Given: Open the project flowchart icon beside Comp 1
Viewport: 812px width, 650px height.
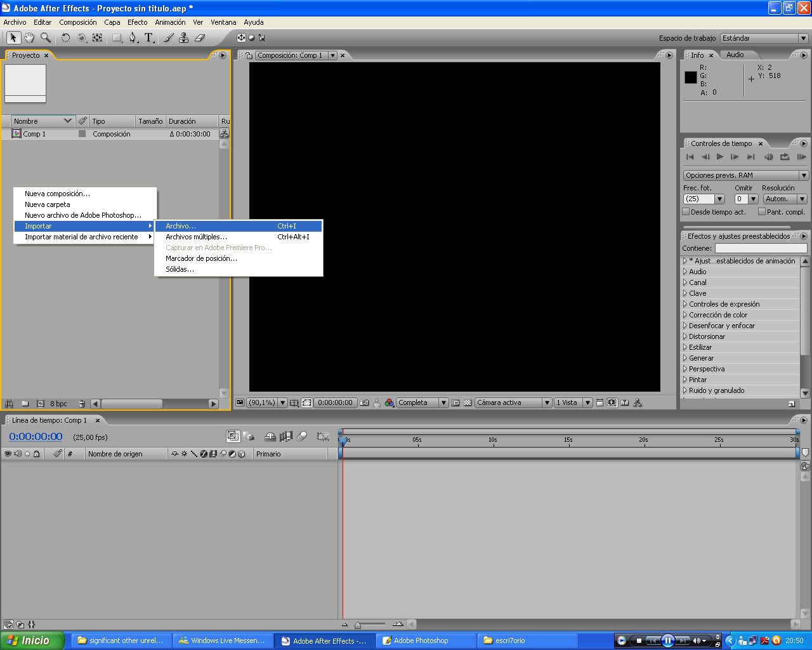Looking at the screenshot, I should point(224,134).
